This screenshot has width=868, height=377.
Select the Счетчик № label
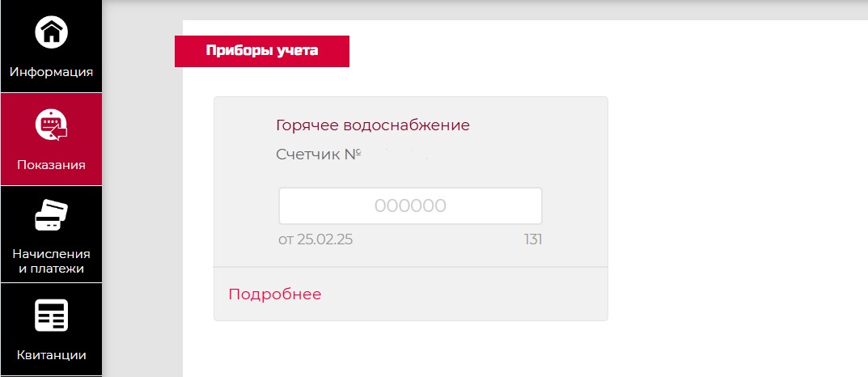click(318, 155)
